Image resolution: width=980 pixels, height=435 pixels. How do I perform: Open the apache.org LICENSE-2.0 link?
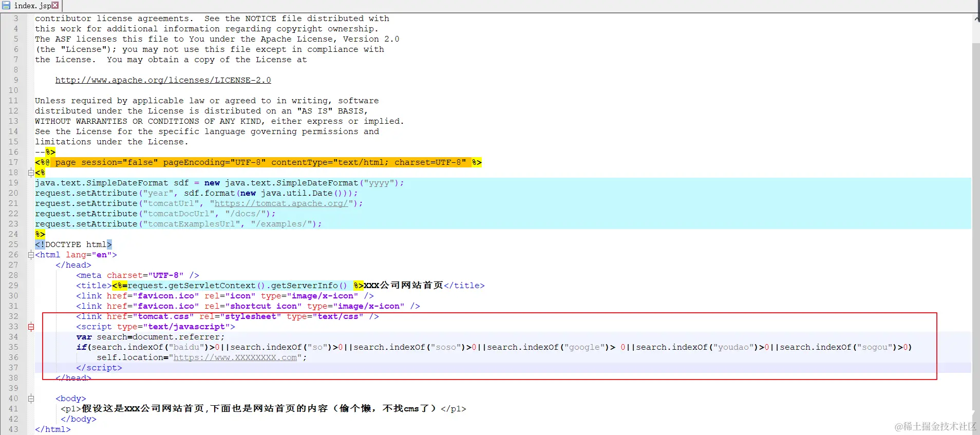tap(163, 80)
